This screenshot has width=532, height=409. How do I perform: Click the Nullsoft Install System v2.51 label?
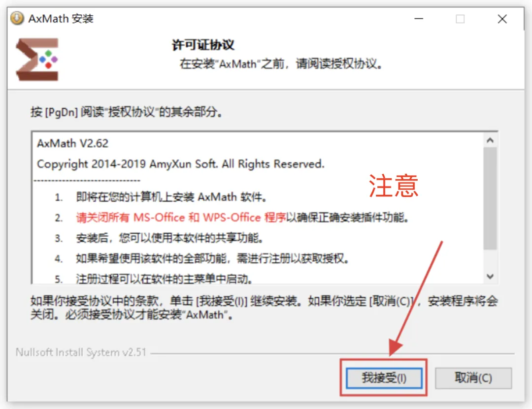click(81, 352)
